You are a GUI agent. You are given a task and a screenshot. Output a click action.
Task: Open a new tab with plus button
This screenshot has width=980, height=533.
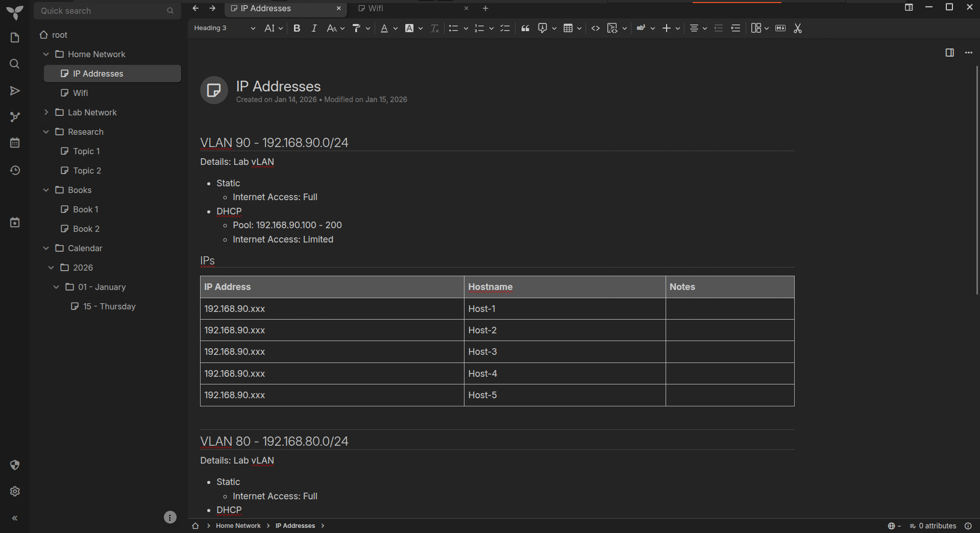(485, 8)
